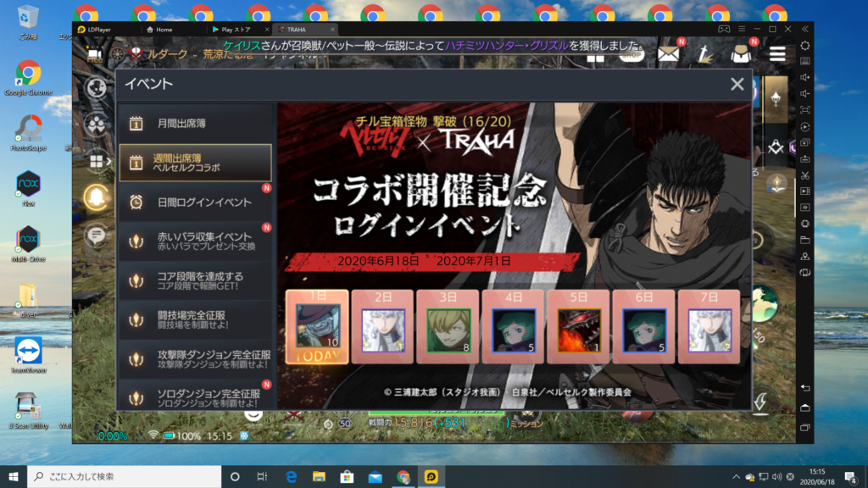Image resolution: width=868 pixels, height=488 pixels.
Task: Open the party members icon
Action: 97,125
